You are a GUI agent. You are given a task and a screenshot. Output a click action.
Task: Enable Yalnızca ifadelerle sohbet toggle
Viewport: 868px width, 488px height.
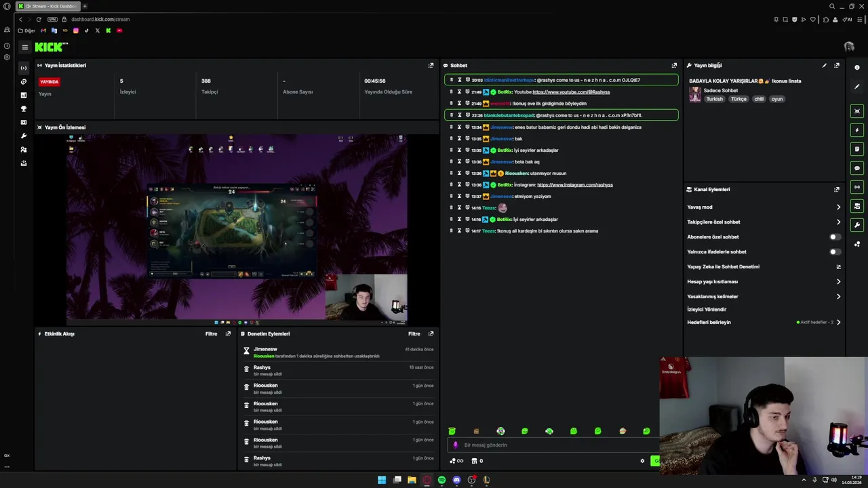pos(835,251)
